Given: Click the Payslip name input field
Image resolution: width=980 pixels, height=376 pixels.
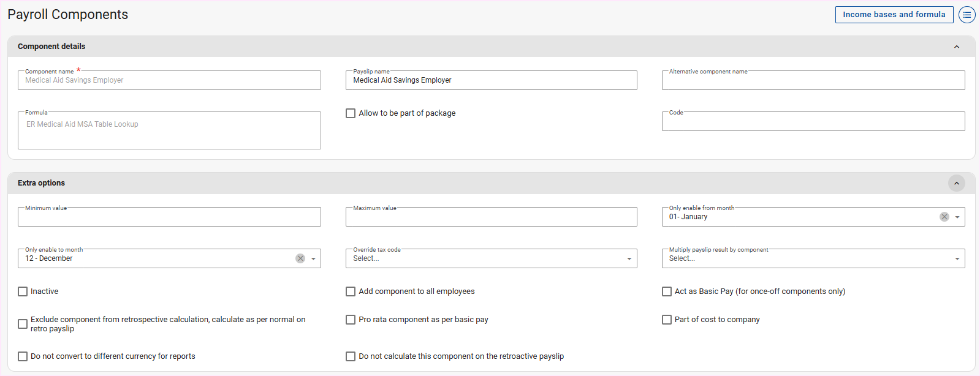Looking at the screenshot, I should point(491,80).
